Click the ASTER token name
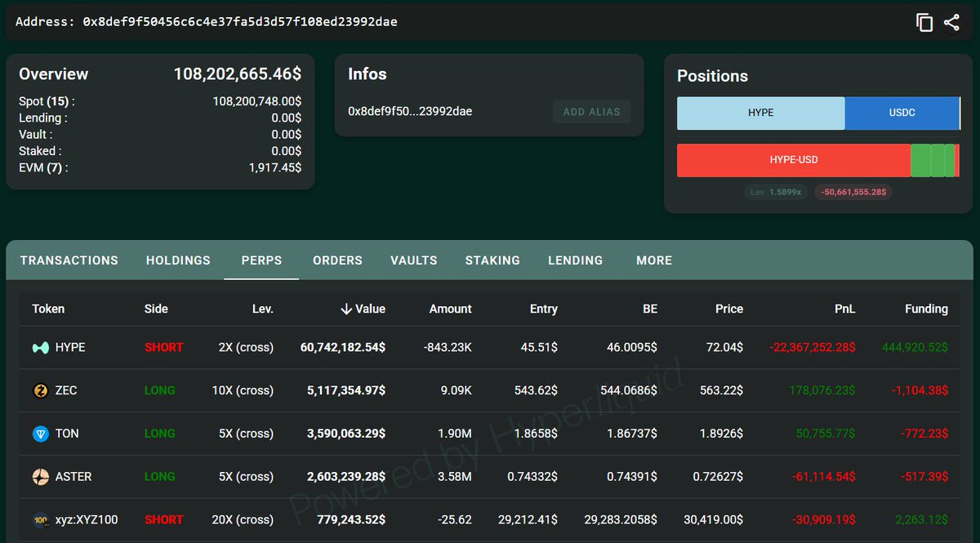The height and width of the screenshot is (543, 980). coord(73,477)
